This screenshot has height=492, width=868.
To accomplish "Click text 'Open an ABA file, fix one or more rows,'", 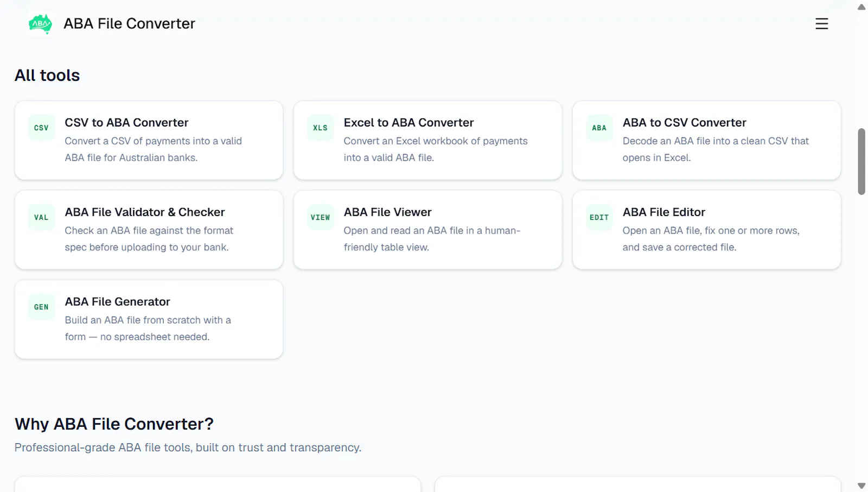I will tap(711, 231).
